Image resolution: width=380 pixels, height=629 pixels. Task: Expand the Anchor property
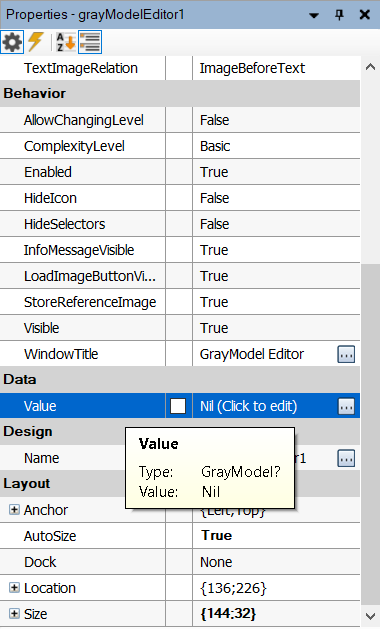[14, 509]
